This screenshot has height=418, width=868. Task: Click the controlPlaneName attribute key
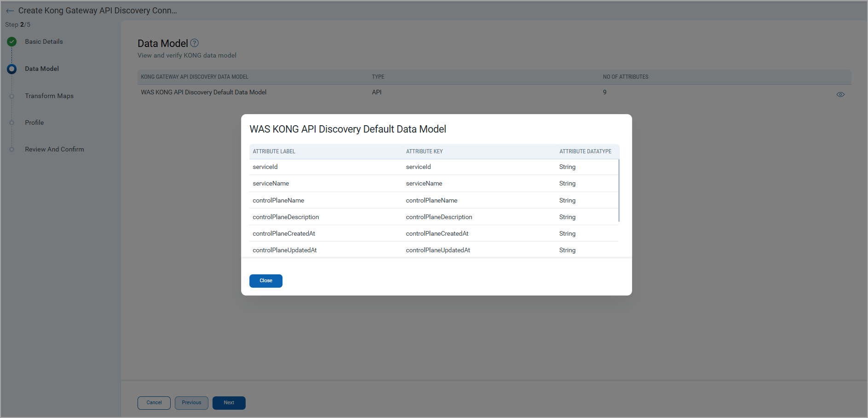pyautogui.click(x=431, y=200)
